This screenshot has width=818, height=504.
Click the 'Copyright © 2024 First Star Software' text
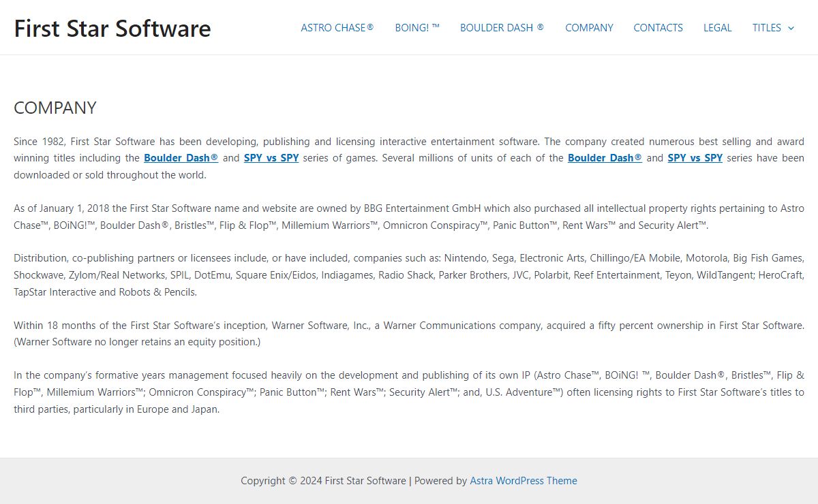323,481
